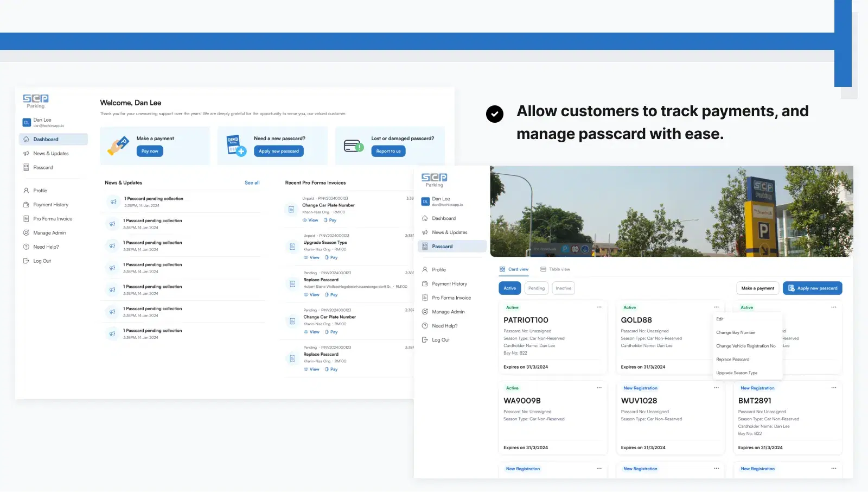Click the Report to us button

pos(388,152)
